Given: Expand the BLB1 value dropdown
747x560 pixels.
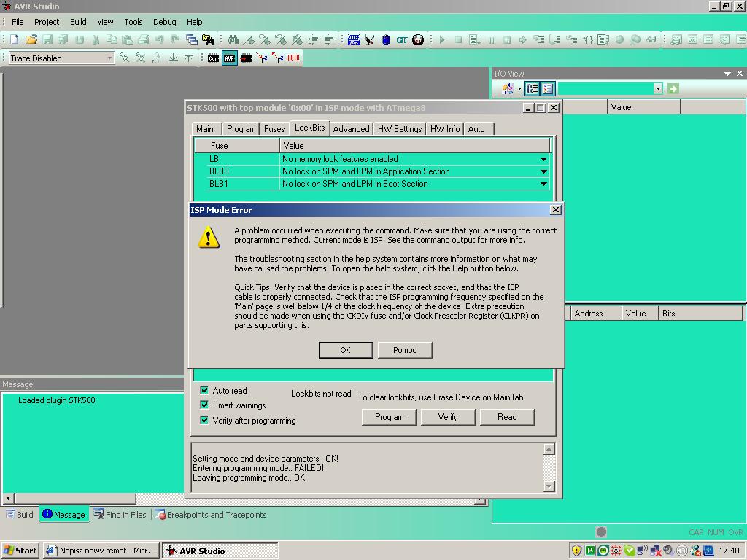Looking at the screenshot, I should (543, 184).
